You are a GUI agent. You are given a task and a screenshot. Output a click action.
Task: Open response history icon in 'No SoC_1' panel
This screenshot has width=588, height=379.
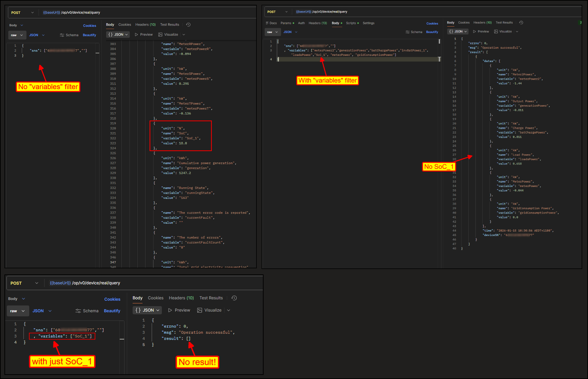pos(521,23)
